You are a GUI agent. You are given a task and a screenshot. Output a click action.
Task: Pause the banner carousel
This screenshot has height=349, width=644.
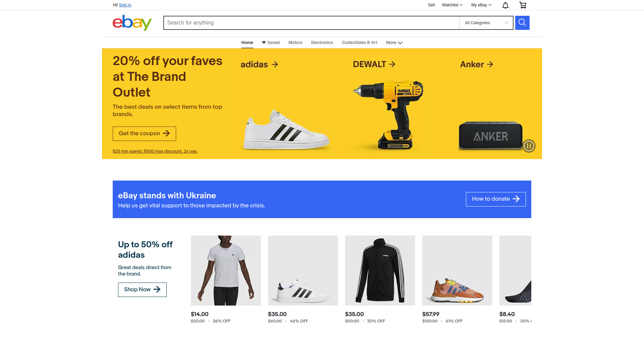[529, 146]
